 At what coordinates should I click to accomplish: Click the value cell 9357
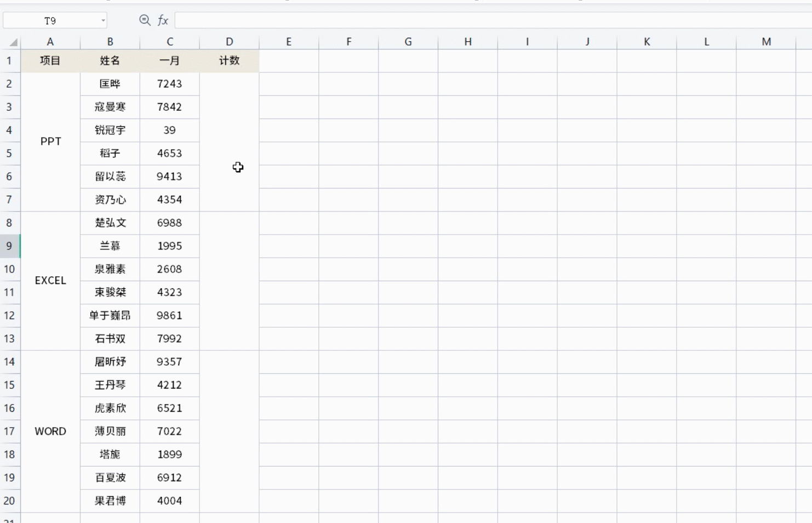pos(170,362)
